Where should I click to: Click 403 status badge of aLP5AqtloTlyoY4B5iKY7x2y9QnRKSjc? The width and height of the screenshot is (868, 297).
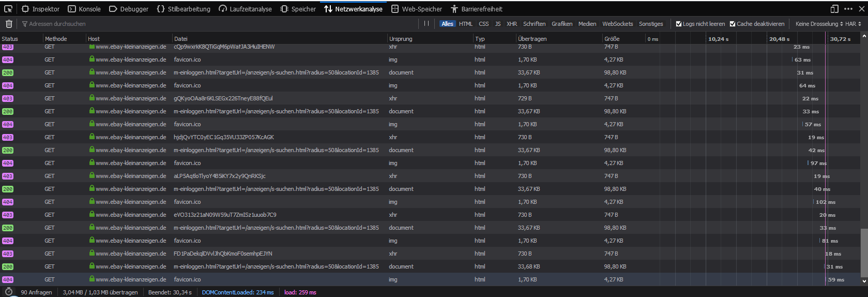point(8,176)
